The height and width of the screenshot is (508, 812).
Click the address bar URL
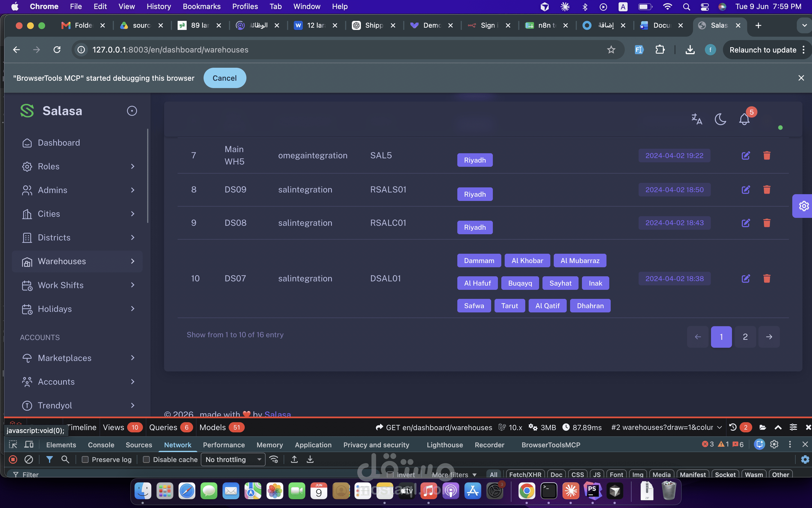[170, 50]
